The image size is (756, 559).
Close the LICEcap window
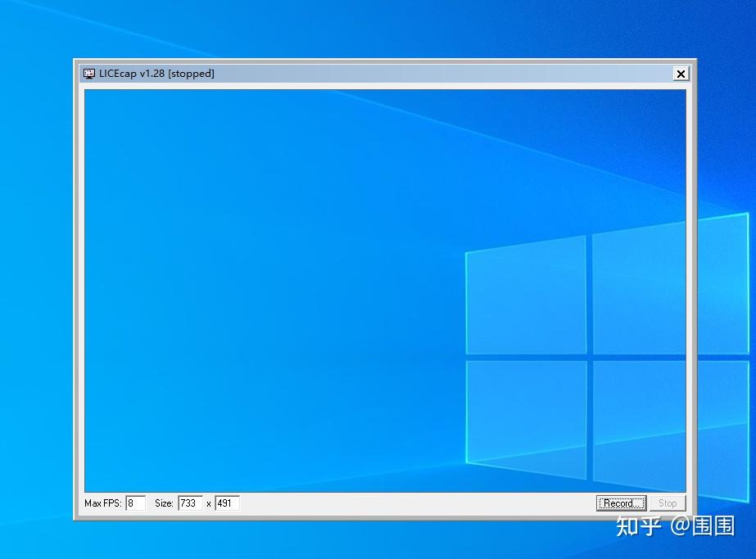[x=681, y=74]
